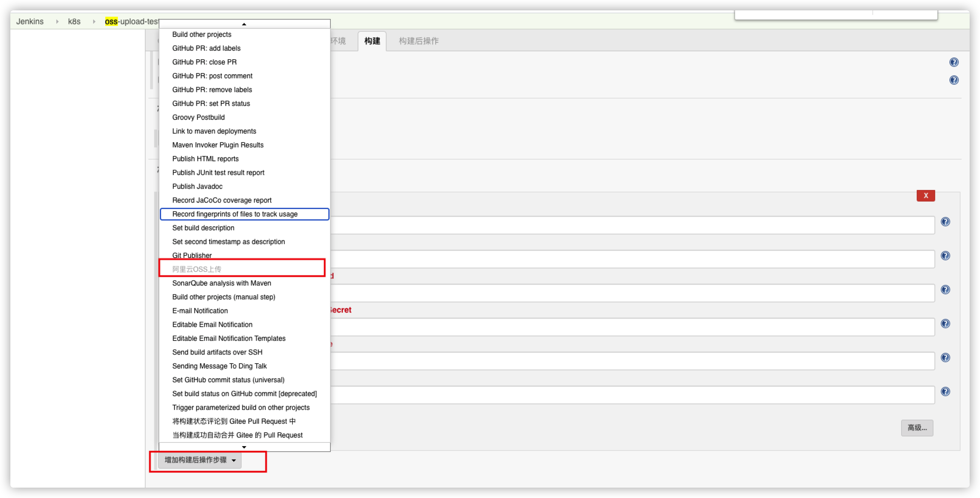Image resolution: width=980 pixels, height=498 pixels.
Task: Click the bottommost help question-mark icon
Action: coord(945,391)
